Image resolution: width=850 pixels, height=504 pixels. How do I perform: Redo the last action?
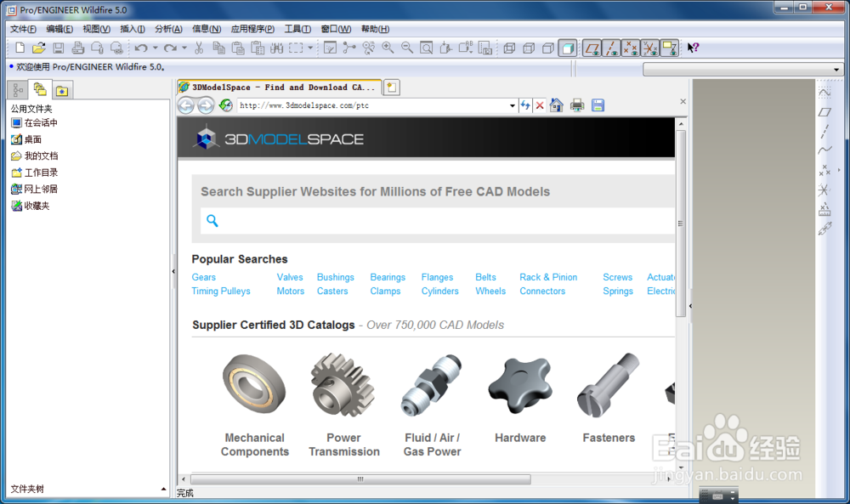(170, 48)
